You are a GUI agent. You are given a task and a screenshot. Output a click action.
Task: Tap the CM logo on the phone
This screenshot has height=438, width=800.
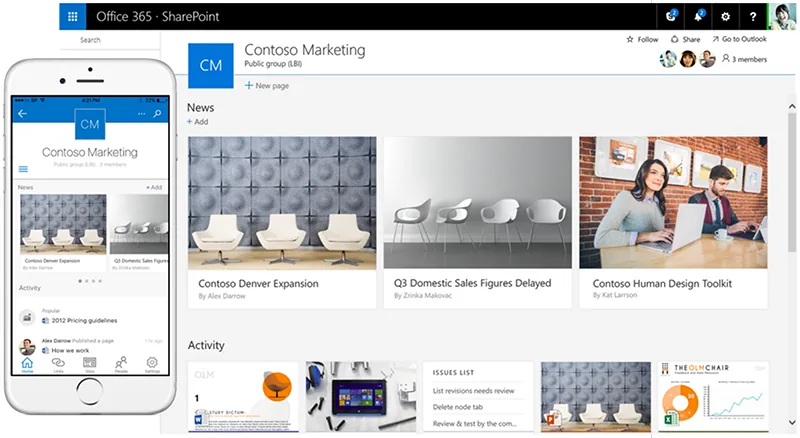coord(90,124)
